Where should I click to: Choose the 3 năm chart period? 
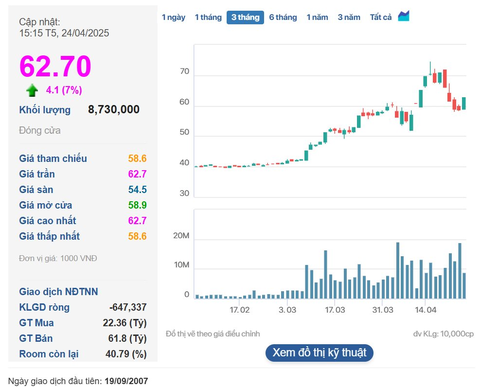click(349, 17)
